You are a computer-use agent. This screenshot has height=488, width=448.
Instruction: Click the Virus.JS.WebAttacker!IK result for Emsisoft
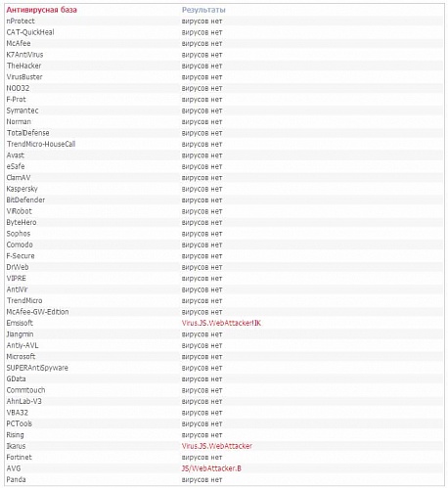pos(221,323)
